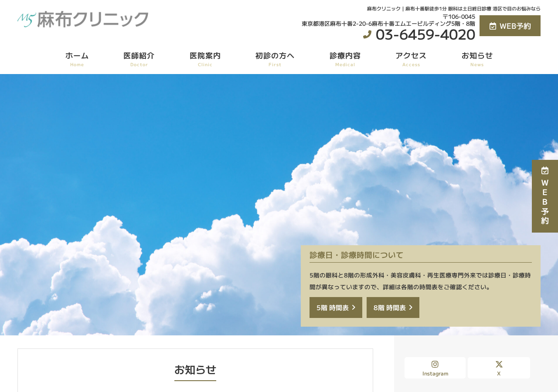Click the postal code 〒106-0045
Viewport: 558px width, 392px height.
[459, 17]
